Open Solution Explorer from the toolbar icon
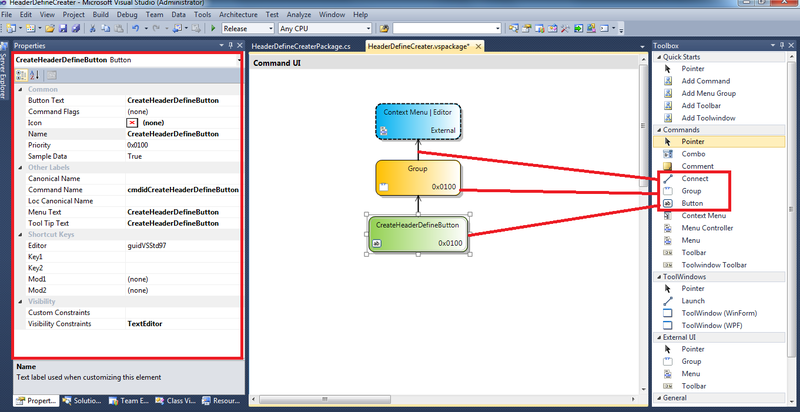 [514, 29]
